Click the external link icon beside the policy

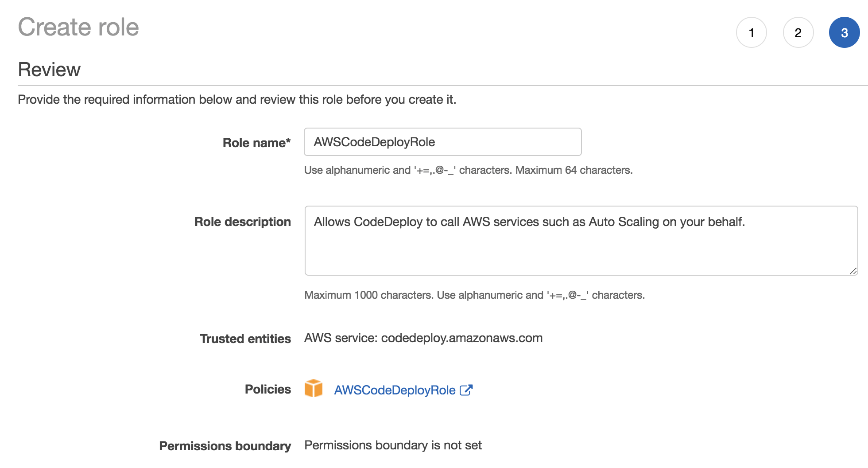coord(466,390)
